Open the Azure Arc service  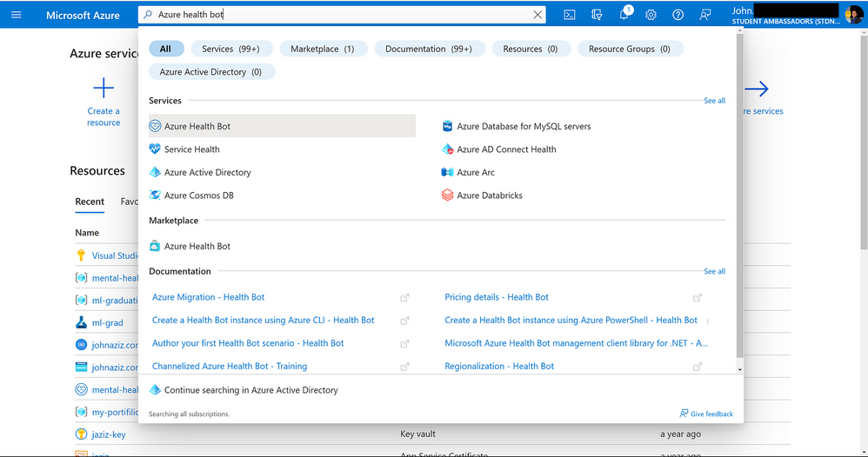pos(475,173)
